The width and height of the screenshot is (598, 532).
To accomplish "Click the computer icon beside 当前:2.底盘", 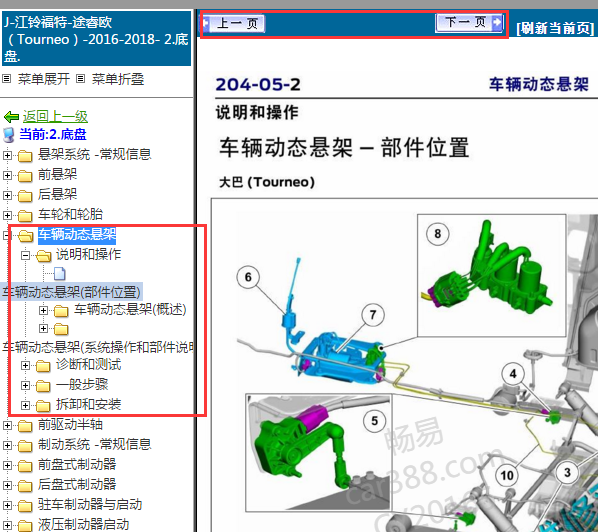I will [x=8, y=135].
